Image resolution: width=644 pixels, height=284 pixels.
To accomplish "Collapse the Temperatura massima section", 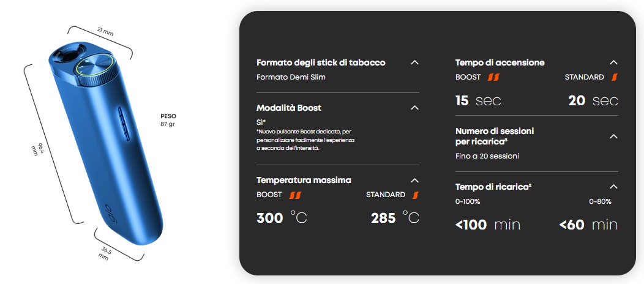I will click(x=415, y=180).
